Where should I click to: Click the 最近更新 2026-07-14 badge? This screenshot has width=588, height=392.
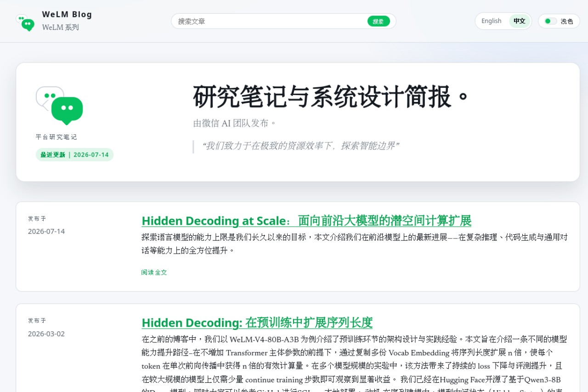[x=74, y=155]
